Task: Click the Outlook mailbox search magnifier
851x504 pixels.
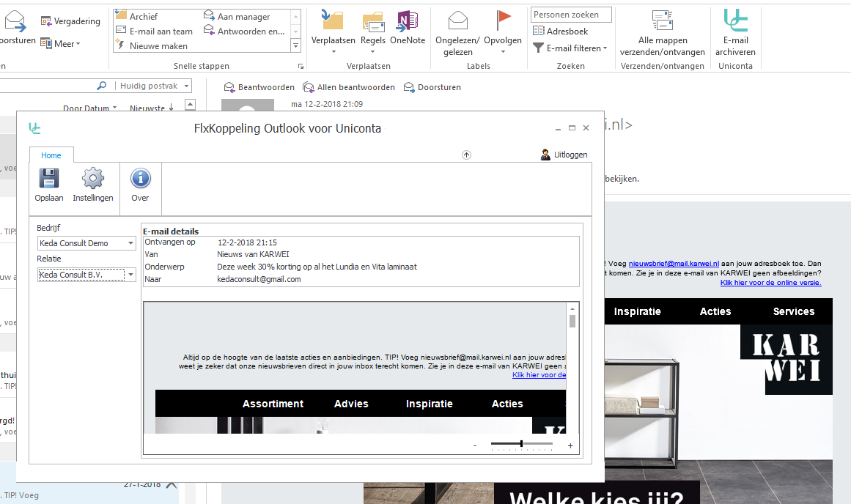Action: [101, 86]
